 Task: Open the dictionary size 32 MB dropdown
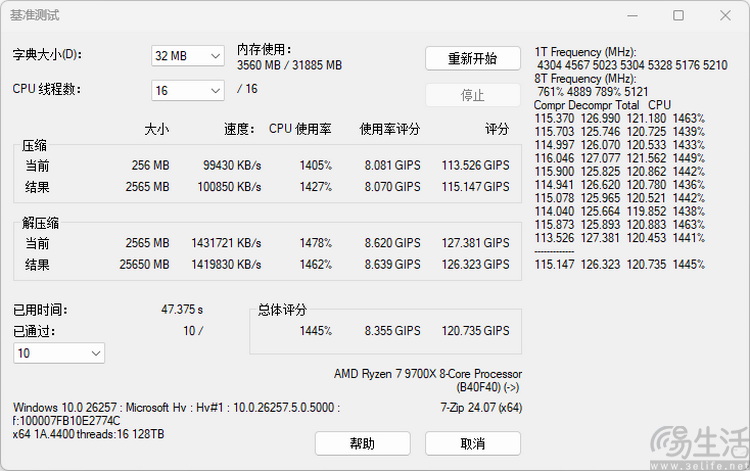coord(188,56)
